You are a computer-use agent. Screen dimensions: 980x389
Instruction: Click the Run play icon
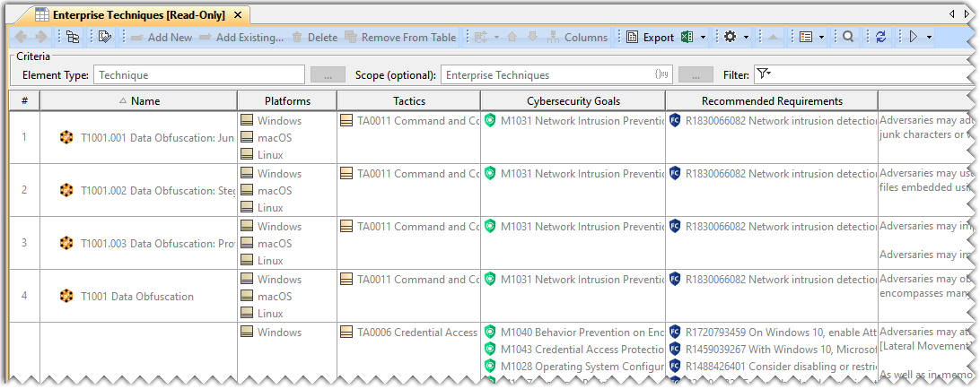coord(914,38)
